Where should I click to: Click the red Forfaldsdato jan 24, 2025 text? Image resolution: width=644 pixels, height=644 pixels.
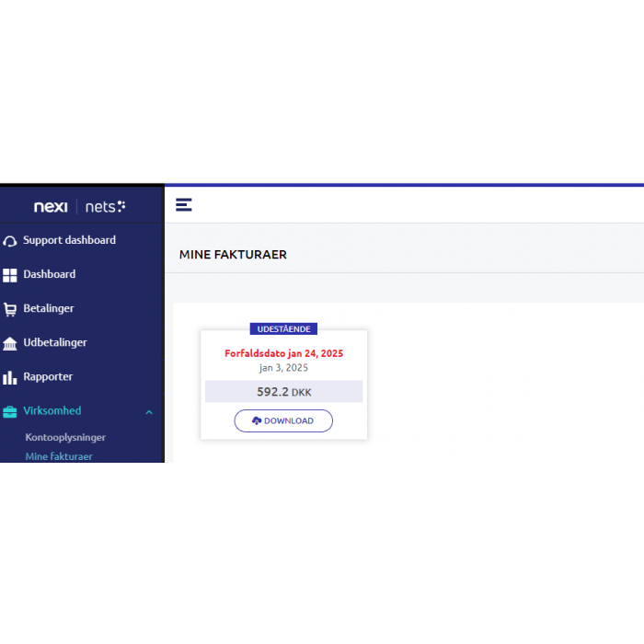point(283,353)
